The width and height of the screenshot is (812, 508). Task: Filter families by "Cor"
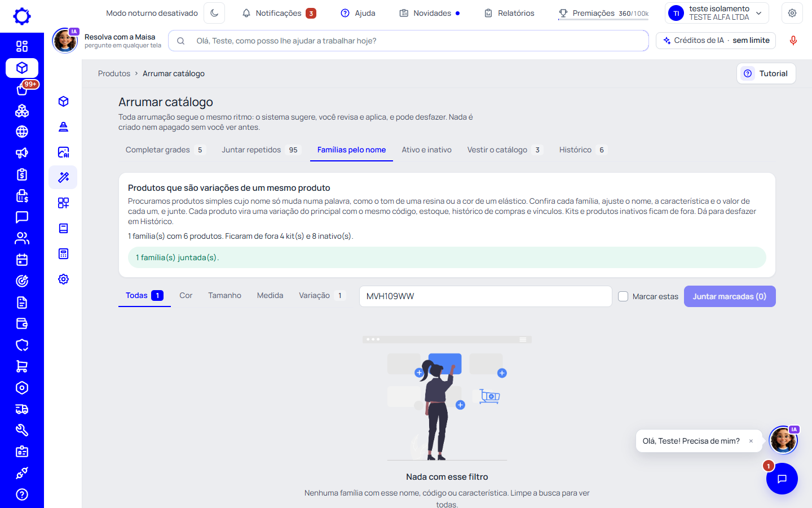pos(186,296)
